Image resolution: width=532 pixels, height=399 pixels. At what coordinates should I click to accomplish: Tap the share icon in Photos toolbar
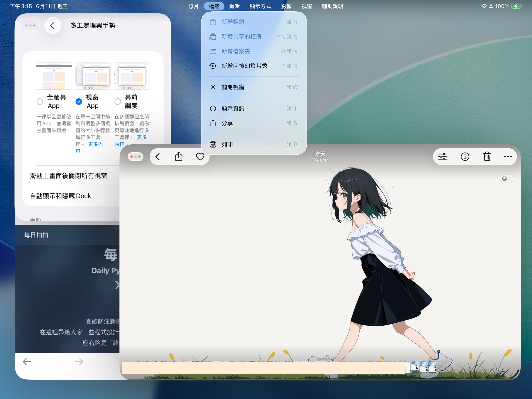[x=178, y=156]
